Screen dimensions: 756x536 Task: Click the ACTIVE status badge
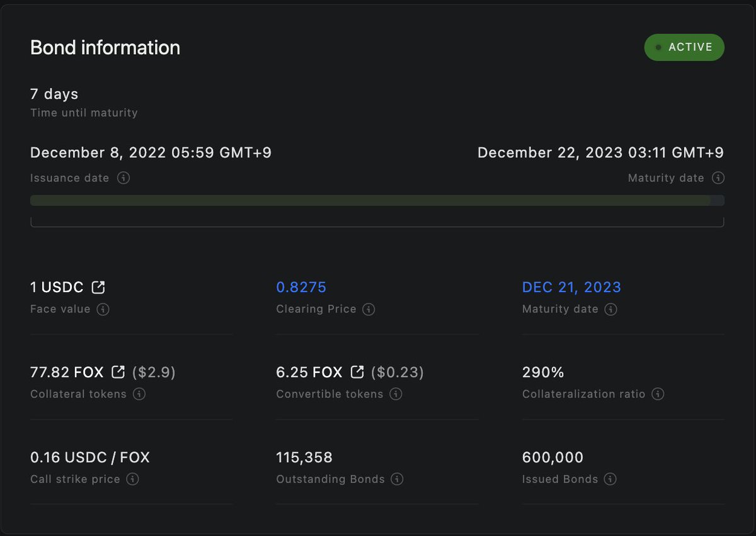click(684, 47)
